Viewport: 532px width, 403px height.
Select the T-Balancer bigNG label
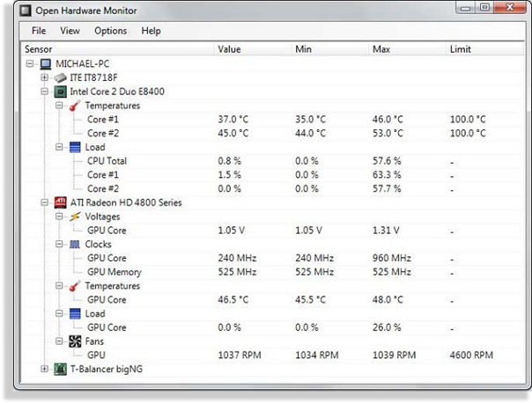[x=107, y=369]
